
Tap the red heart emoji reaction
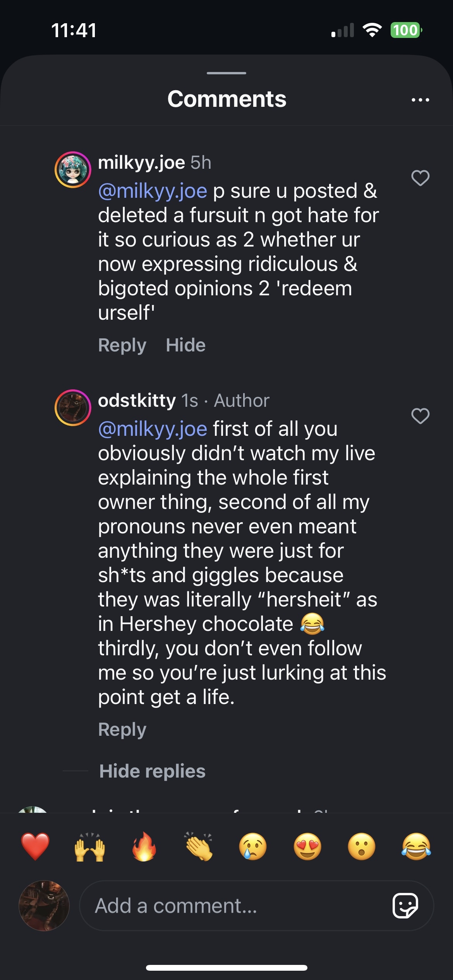point(35,846)
